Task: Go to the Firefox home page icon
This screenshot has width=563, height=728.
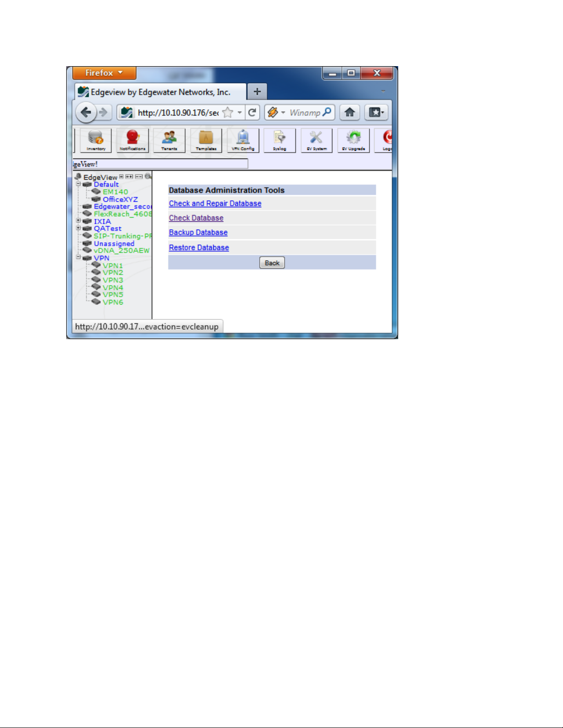Action: pos(350,113)
